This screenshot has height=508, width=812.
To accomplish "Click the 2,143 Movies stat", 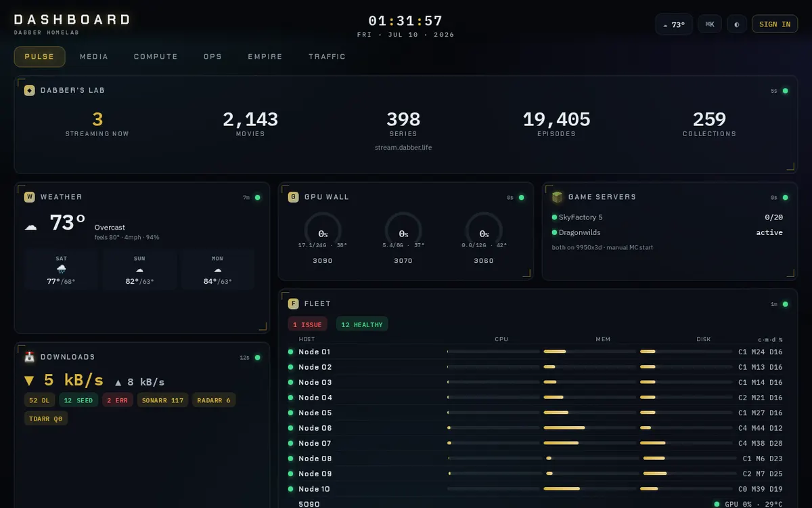I will [x=250, y=124].
